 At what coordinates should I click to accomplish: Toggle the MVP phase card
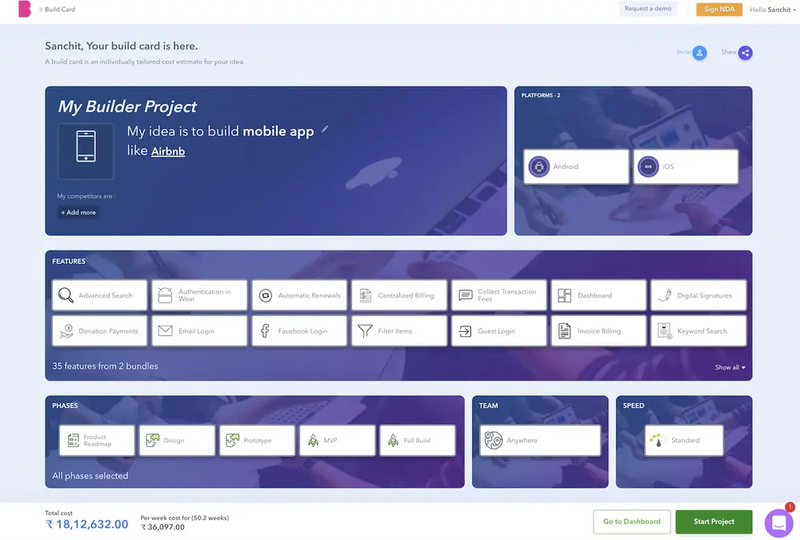pyautogui.click(x=337, y=440)
